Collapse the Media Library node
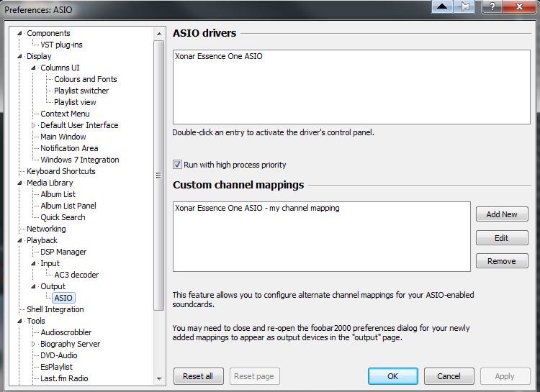This screenshot has width=540, height=392. click(19, 183)
